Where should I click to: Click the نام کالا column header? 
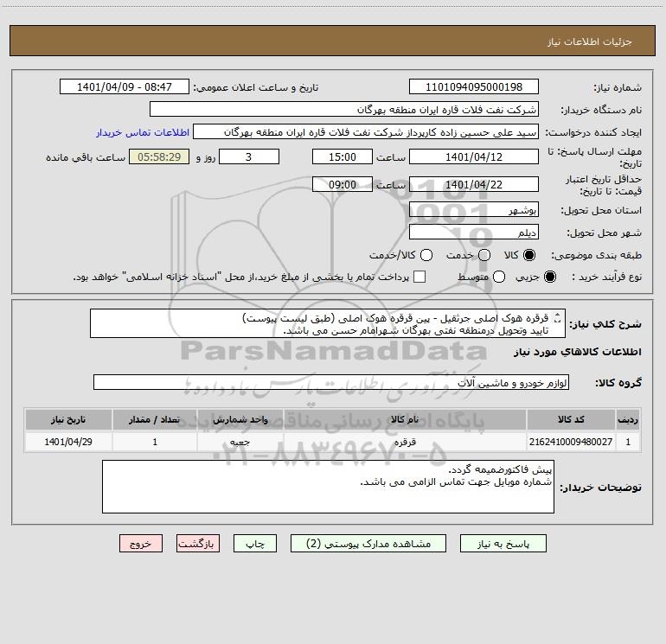pos(405,419)
